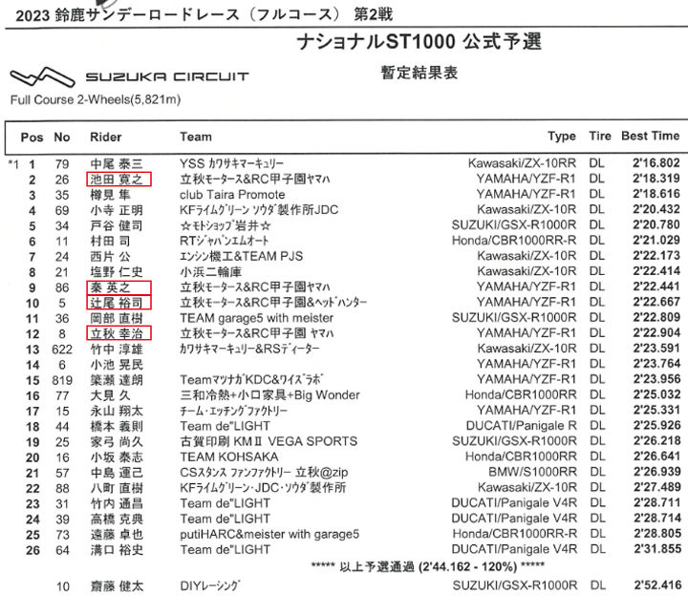
Task: Click team YSS カワサキマーキュリー
Action: [231, 164]
